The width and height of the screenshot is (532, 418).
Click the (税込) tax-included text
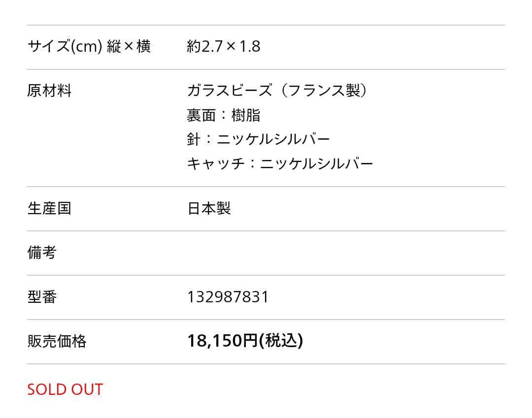tap(281, 341)
